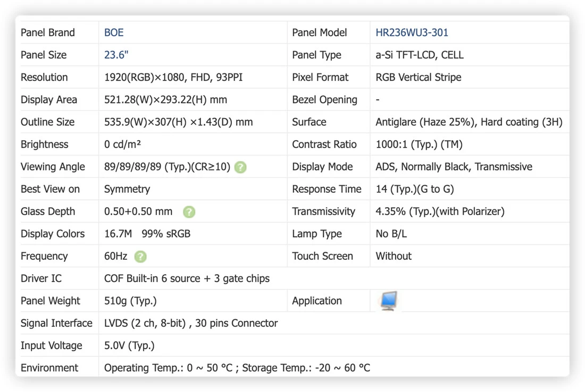The width and height of the screenshot is (585, 392).
Task: Select the Contrast Ratio label
Action: [x=324, y=144]
